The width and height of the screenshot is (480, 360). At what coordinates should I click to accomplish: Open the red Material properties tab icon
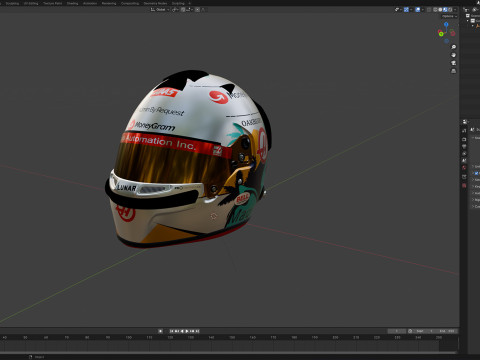[464, 185]
